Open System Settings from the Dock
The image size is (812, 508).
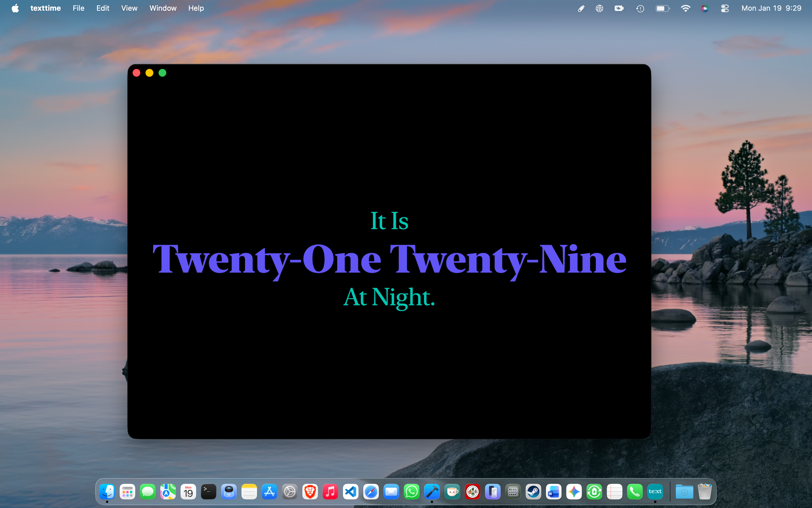pos(290,492)
